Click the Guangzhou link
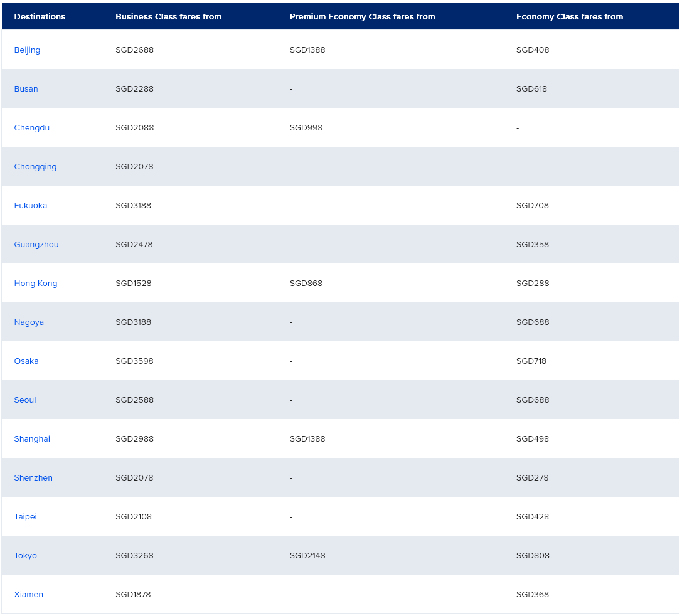Screen dimensions: 682x616 point(36,245)
